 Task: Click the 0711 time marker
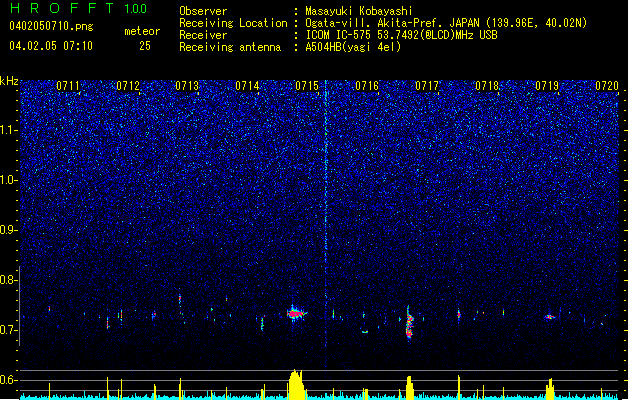[68, 86]
